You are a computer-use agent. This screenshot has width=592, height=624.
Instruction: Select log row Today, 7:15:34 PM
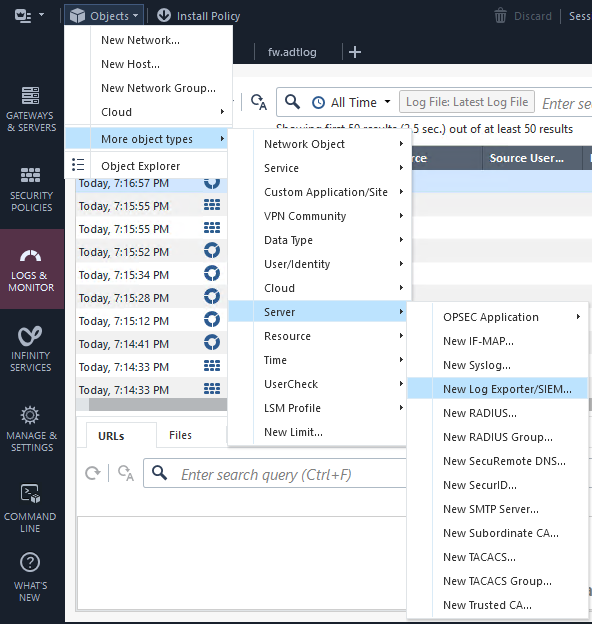pyautogui.click(x=151, y=275)
